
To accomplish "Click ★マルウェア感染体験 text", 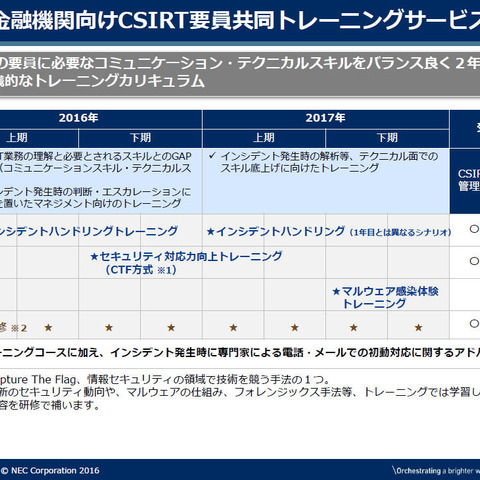I will click(x=385, y=291).
